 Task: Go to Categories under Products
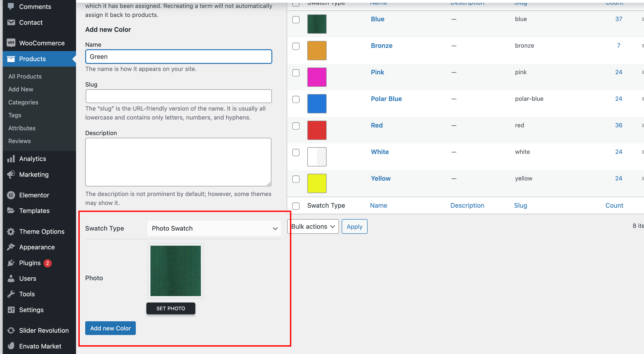tap(23, 102)
